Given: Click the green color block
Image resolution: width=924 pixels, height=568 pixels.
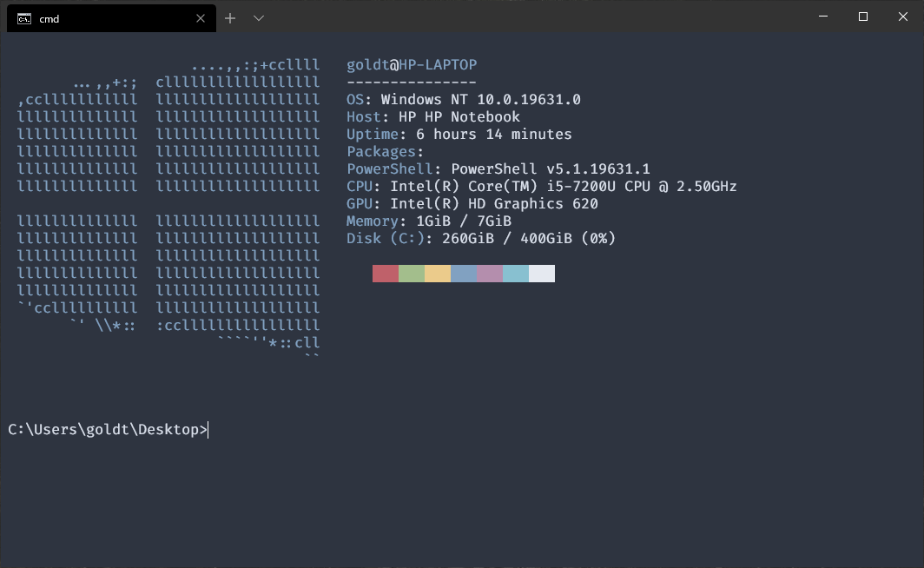Looking at the screenshot, I should (412, 274).
